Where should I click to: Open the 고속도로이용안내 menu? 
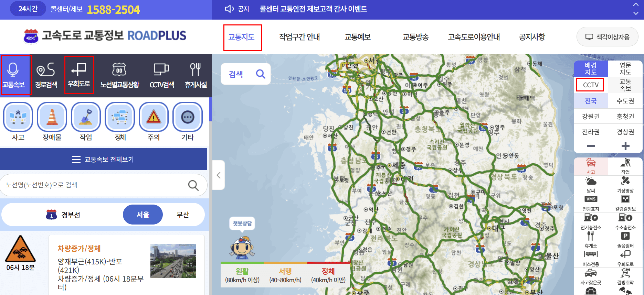coord(474,37)
